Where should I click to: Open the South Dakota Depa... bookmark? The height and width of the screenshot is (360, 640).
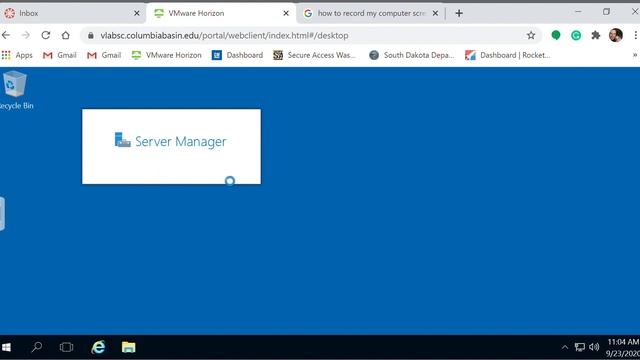click(x=411, y=55)
